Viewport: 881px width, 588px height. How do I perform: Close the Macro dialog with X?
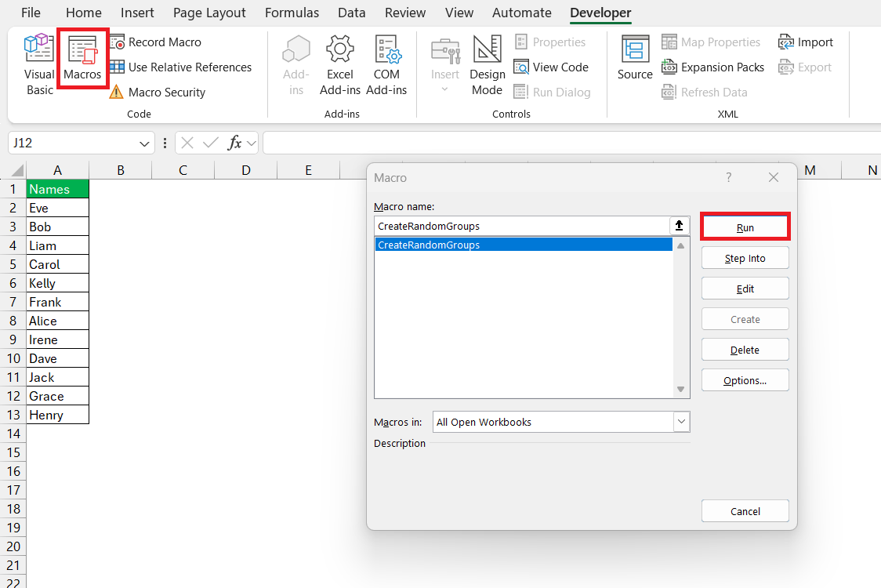pos(774,178)
